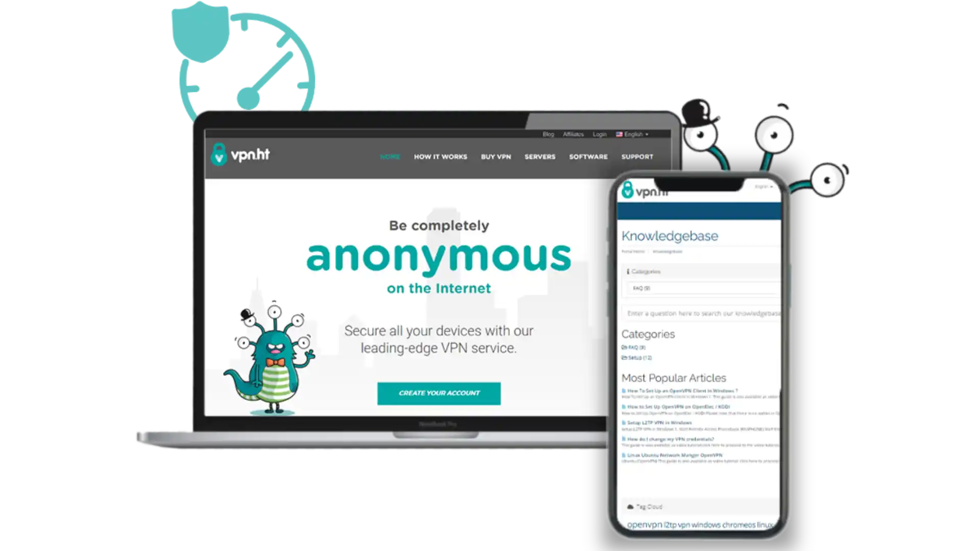The height and width of the screenshot is (551, 980).
Task: Click the CREATE YOUR ACCOUNT button
Action: (x=439, y=392)
